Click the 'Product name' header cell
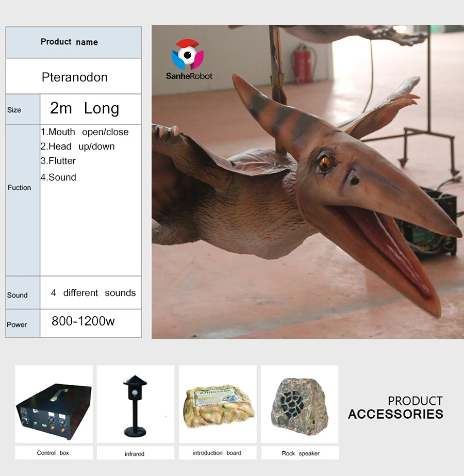 [x=73, y=42]
